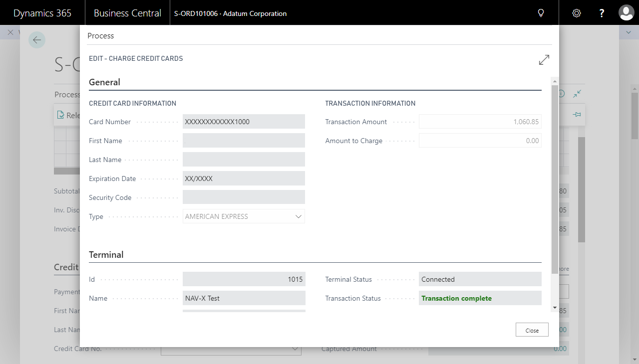Click the Security Code field

244,197
